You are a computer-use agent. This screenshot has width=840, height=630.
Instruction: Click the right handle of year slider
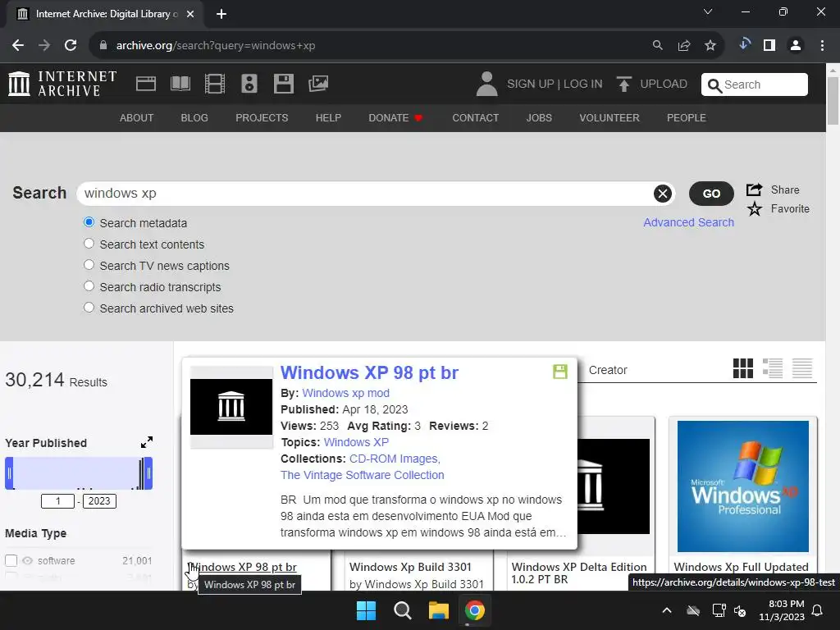tap(148, 473)
